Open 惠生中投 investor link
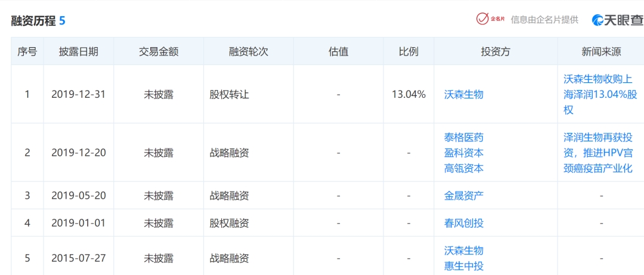644x275 pixels. pyautogui.click(x=464, y=266)
